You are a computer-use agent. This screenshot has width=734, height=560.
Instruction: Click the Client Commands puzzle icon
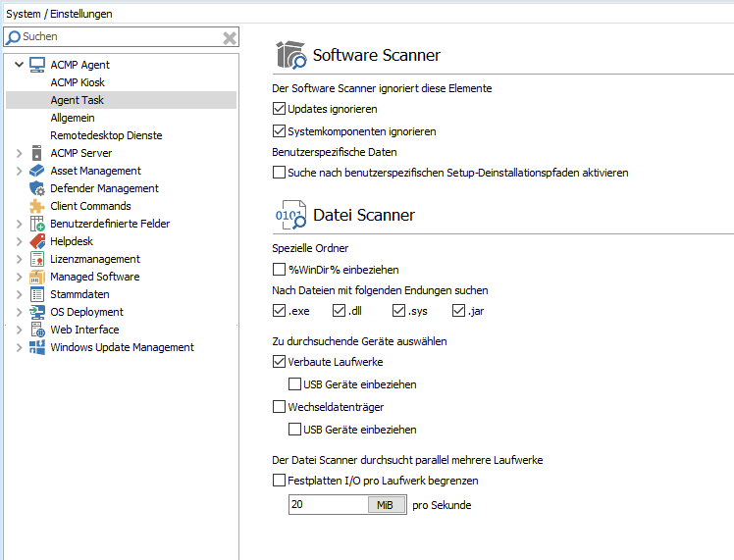click(37, 206)
